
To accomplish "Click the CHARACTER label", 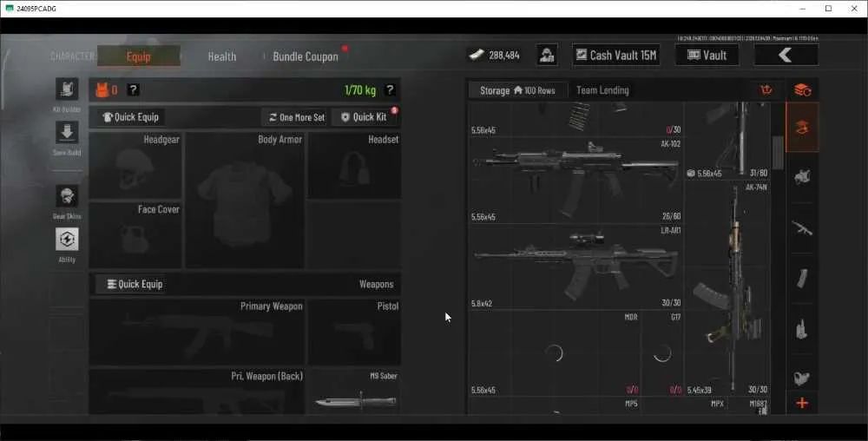I will click(x=73, y=56).
